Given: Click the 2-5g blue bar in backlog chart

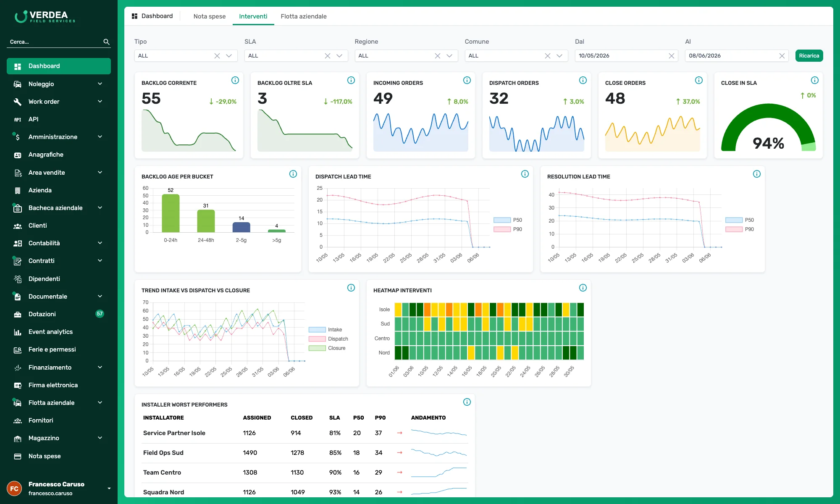Looking at the screenshot, I should (x=241, y=227).
